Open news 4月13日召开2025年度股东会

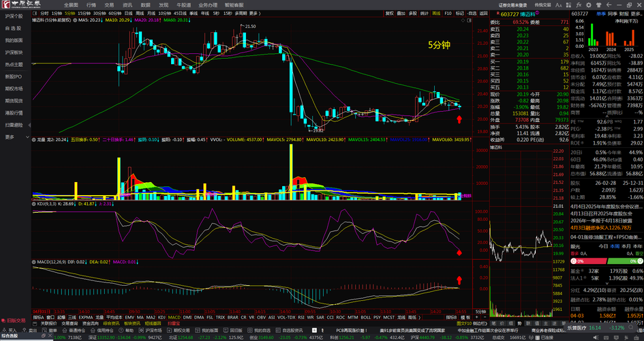click(x=602, y=213)
